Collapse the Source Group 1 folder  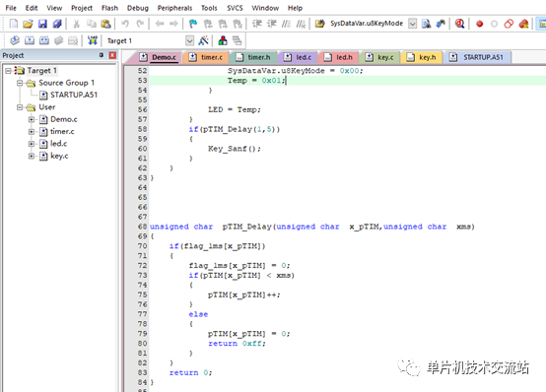click(20, 83)
